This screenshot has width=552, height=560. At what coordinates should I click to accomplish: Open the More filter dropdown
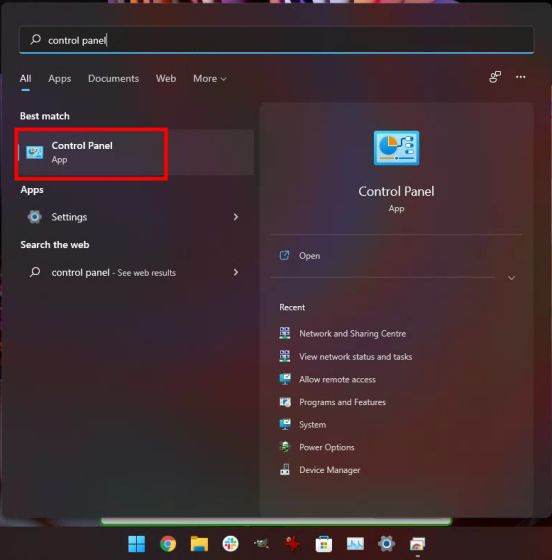pos(210,79)
